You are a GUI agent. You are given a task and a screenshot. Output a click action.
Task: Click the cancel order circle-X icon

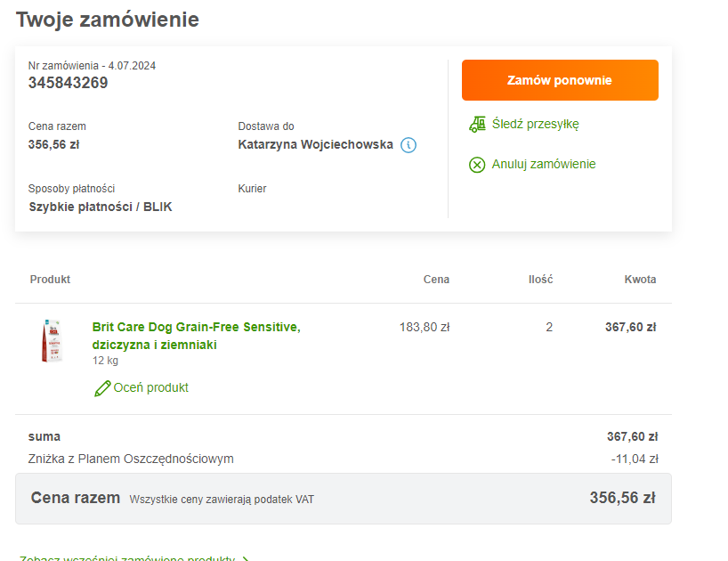477,165
